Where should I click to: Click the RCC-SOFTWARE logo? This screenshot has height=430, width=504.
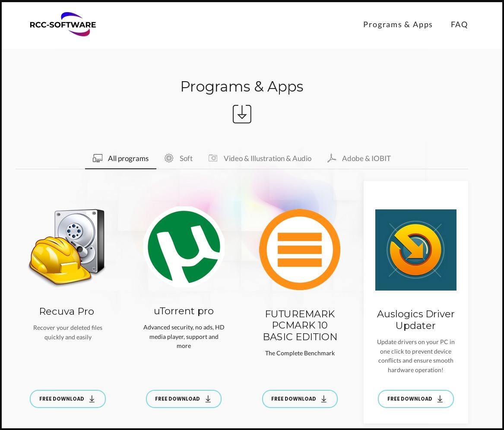tap(63, 25)
